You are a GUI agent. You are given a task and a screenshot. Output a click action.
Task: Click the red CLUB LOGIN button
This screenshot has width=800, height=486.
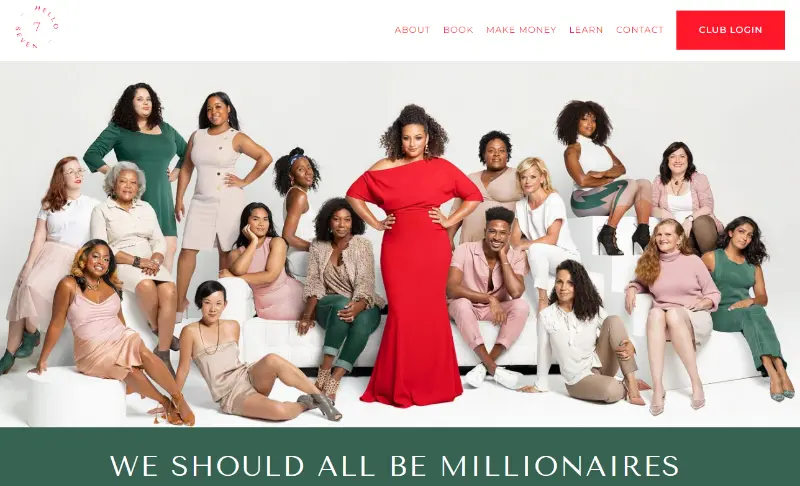[730, 30]
